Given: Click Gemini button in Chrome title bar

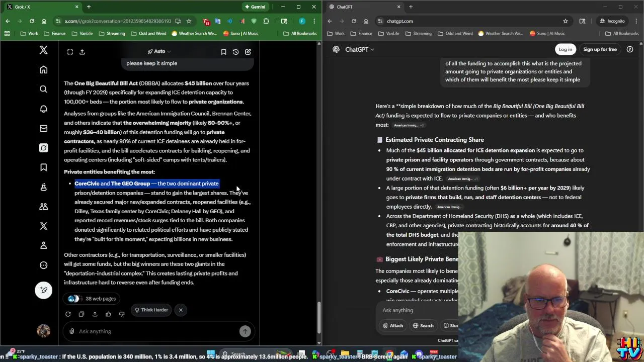Looking at the screenshot, I should pyautogui.click(x=255, y=7).
